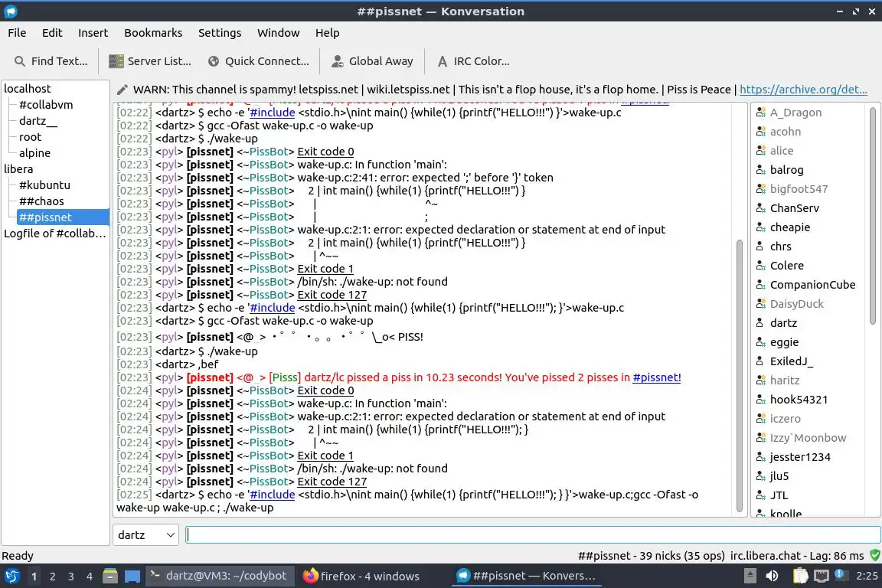Image resolution: width=882 pixels, height=588 pixels.
Task: Open the Kubuntu application launcher
Action: [x=11, y=577]
